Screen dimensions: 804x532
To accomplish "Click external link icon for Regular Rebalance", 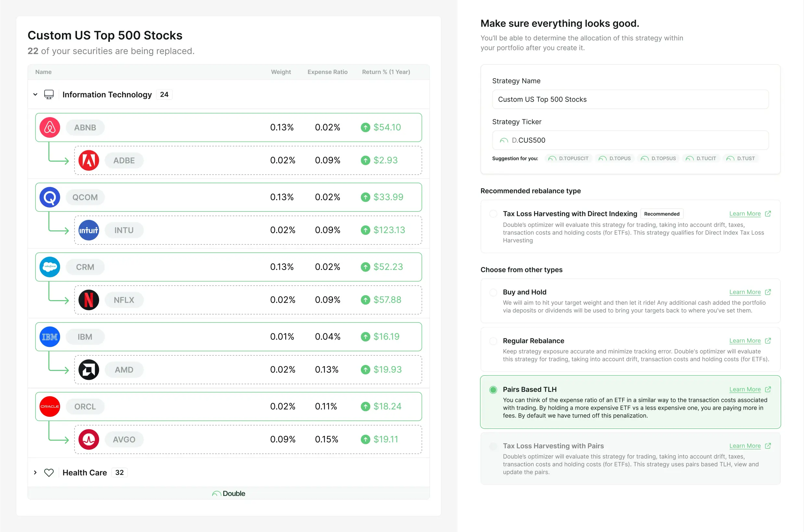I will 768,340.
